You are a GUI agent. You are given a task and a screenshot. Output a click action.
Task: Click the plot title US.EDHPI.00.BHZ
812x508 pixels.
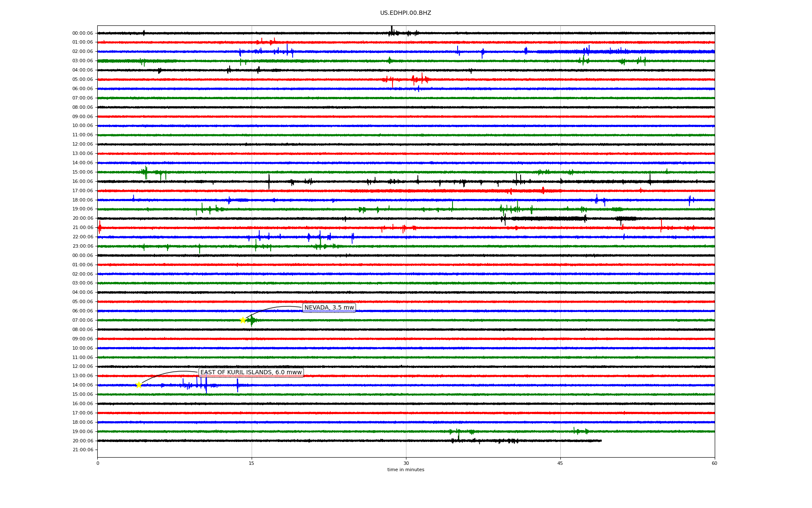(406, 13)
